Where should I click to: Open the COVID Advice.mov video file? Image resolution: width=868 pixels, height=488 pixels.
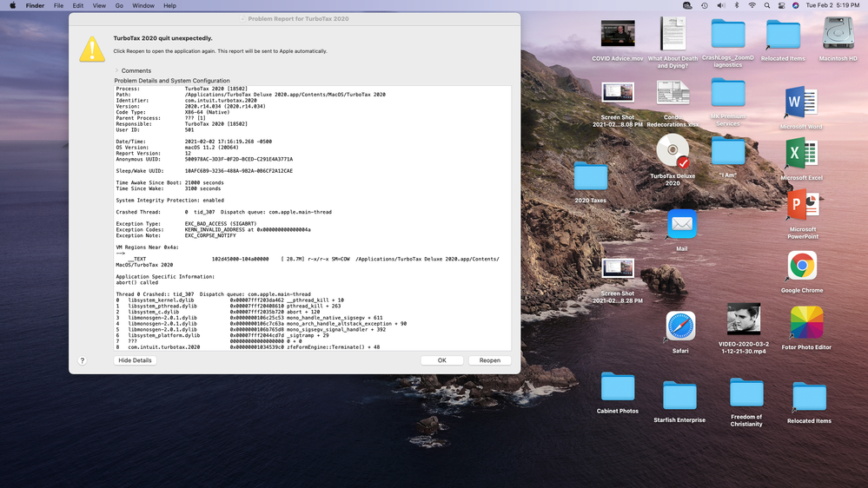point(617,35)
